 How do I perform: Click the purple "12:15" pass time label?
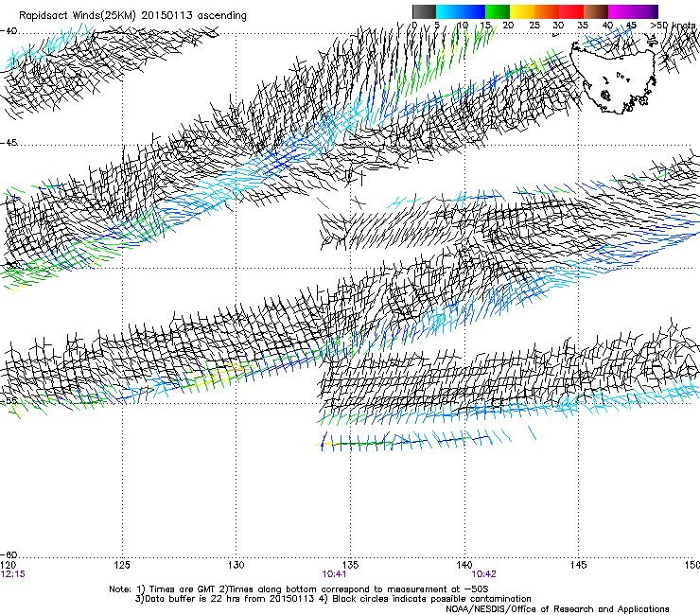pyautogui.click(x=12, y=574)
